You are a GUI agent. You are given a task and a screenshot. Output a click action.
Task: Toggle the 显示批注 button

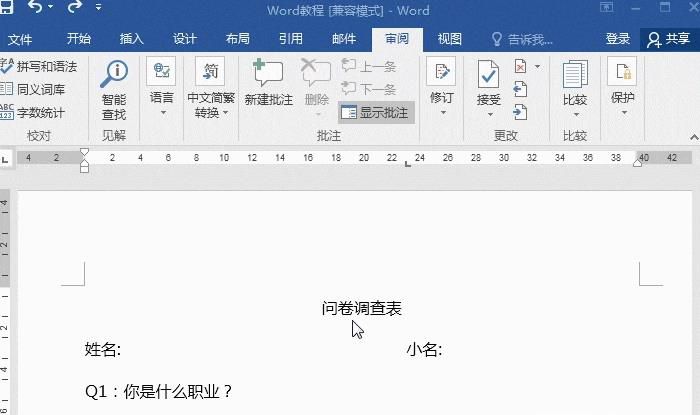(x=376, y=112)
